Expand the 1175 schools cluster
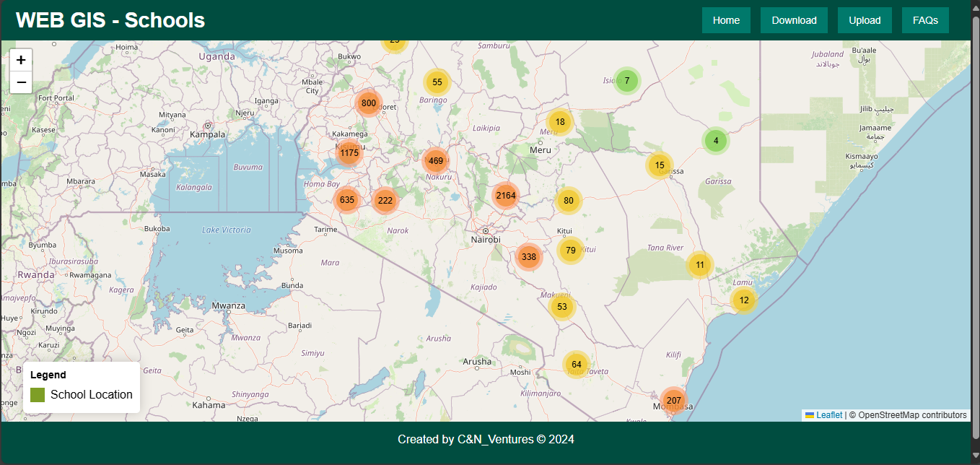Viewport: 980px width, 465px height. (x=349, y=152)
